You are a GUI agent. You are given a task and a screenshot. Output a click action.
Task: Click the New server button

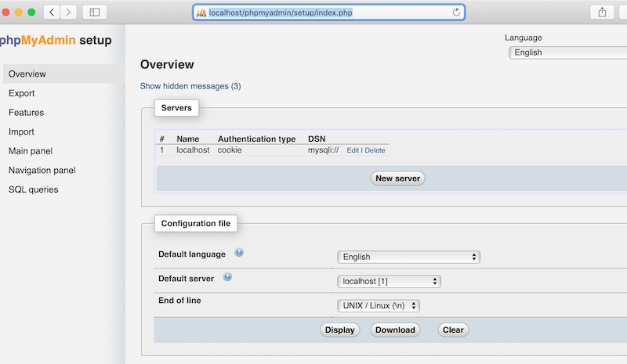coord(398,178)
